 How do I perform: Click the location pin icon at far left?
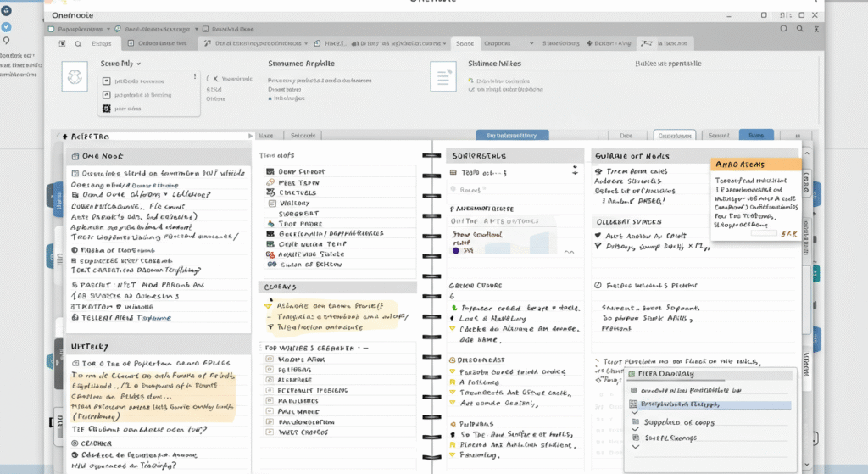pos(7,41)
